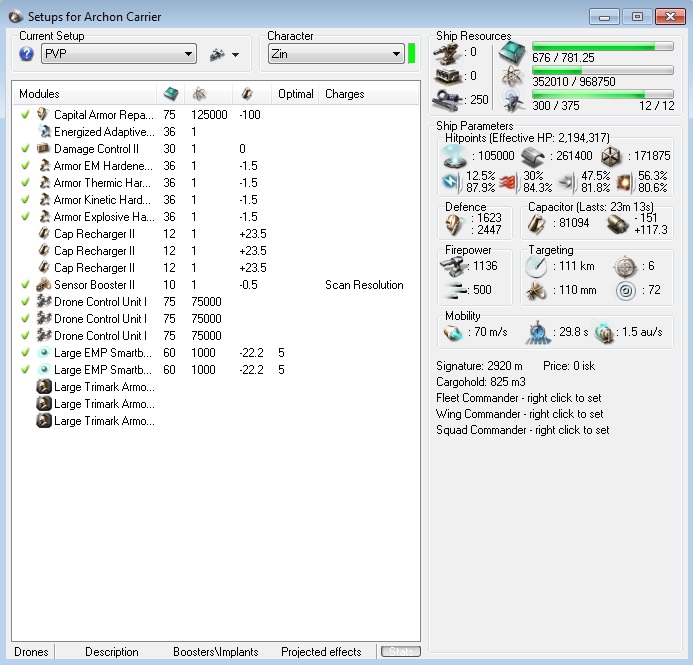
Task: Click the Energized Adaptive module icon
Action: point(44,131)
